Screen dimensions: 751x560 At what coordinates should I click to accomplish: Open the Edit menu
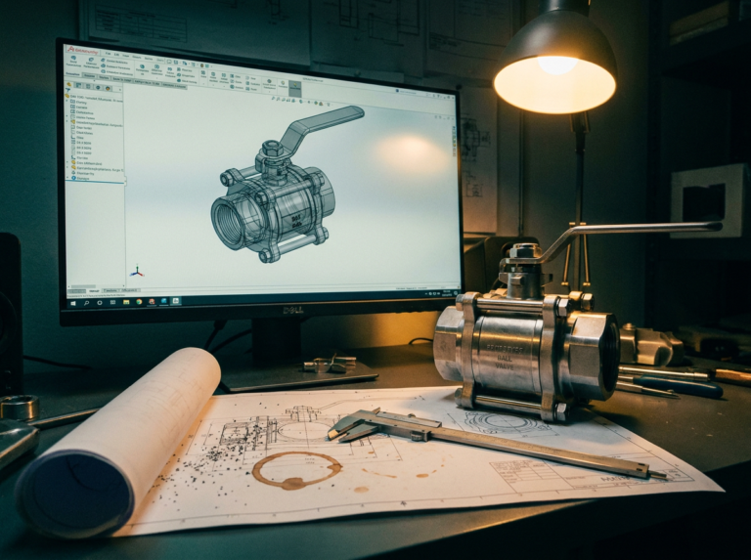click(116, 55)
